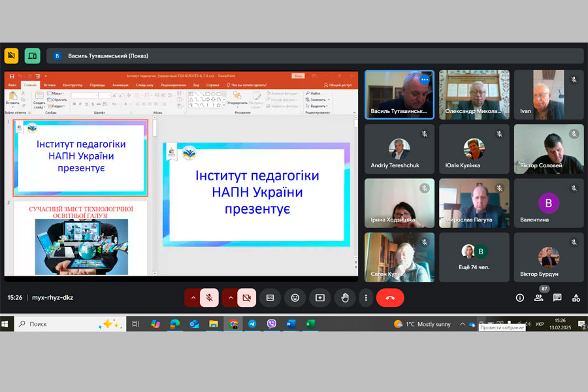588x392 pixels.
Task: Toggle the camera on/off button
Action: tap(247, 298)
